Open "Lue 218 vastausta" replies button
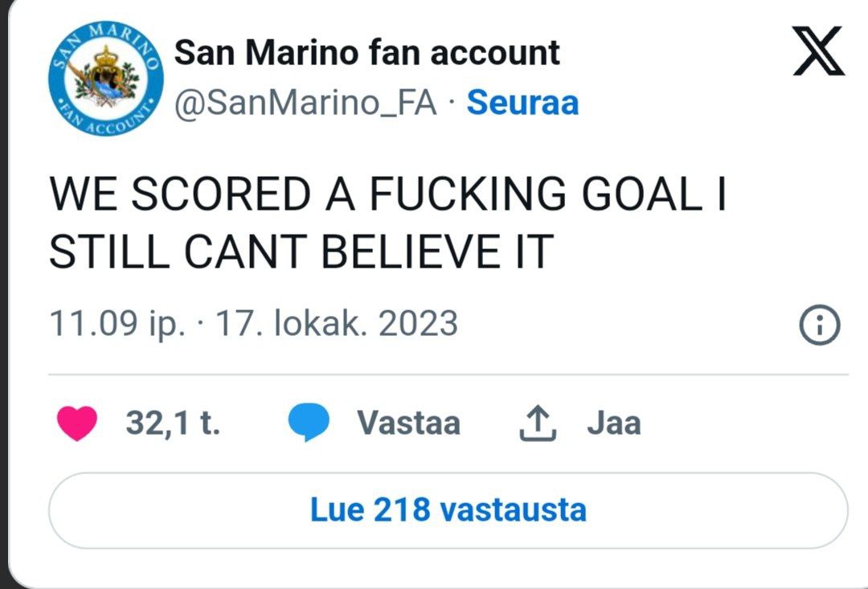Image resolution: width=868 pixels, height=589 pixels. (448, 510)
